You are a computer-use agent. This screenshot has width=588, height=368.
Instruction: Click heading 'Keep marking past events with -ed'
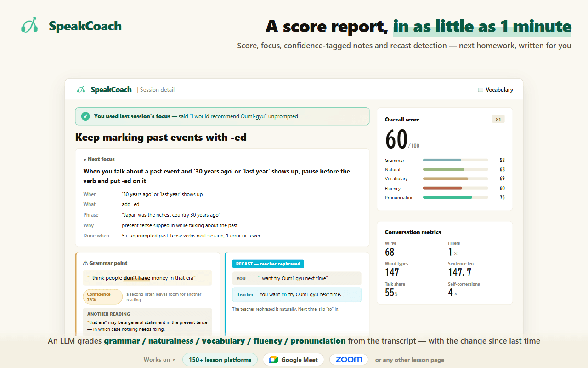coord(161,137)
